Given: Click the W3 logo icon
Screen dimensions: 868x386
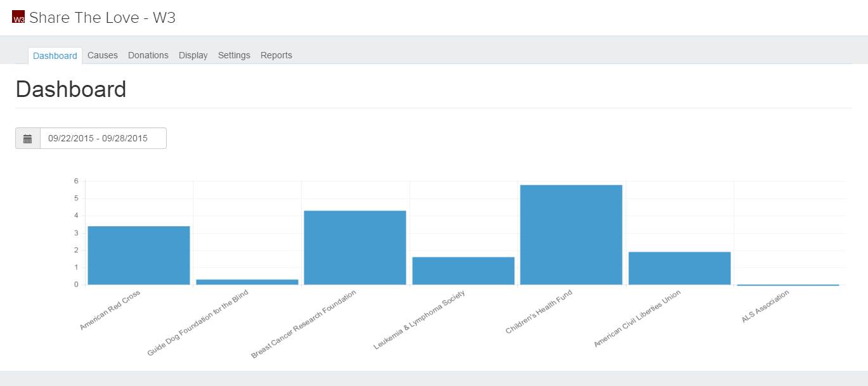Looking at the screenshot, I should pos(18,17).
